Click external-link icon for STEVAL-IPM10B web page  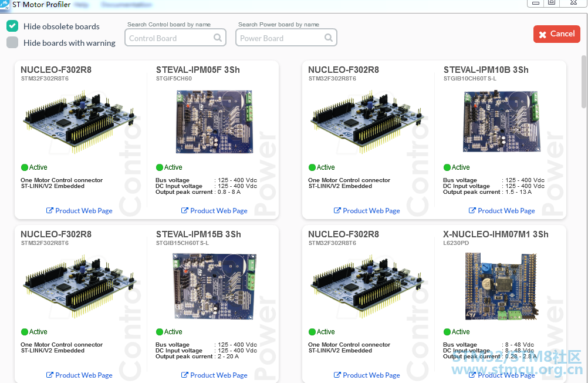(x=472, y=210)
